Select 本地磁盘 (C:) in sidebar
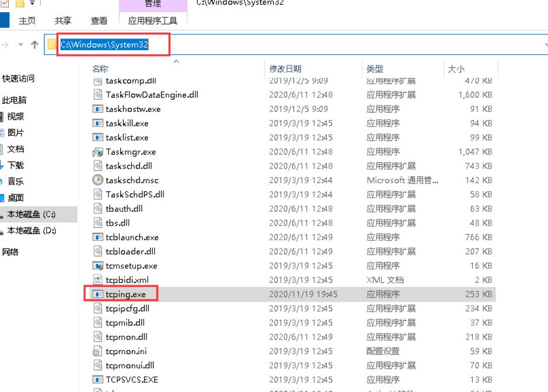548x392 pixels. point(31,214)
